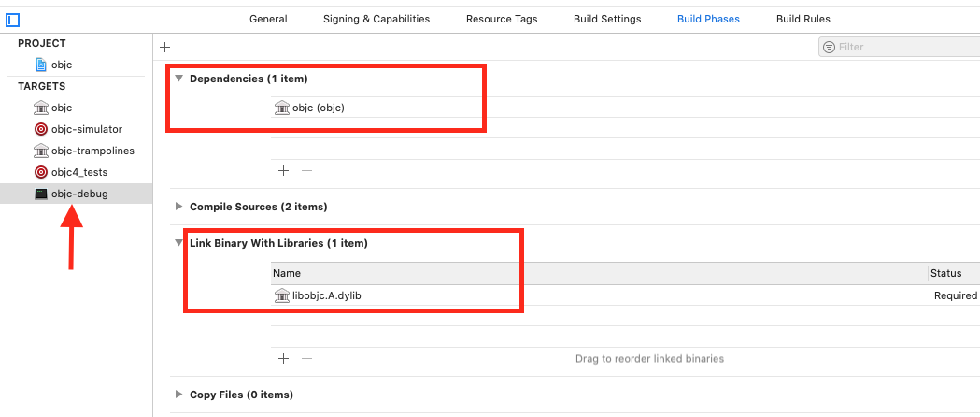980x417 pixels.
Task: Click the add build phase plus icon
Action: point(165,47)
